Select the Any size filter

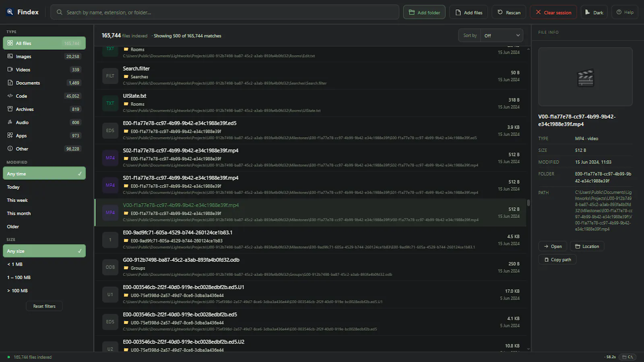(x=44, y=251)
